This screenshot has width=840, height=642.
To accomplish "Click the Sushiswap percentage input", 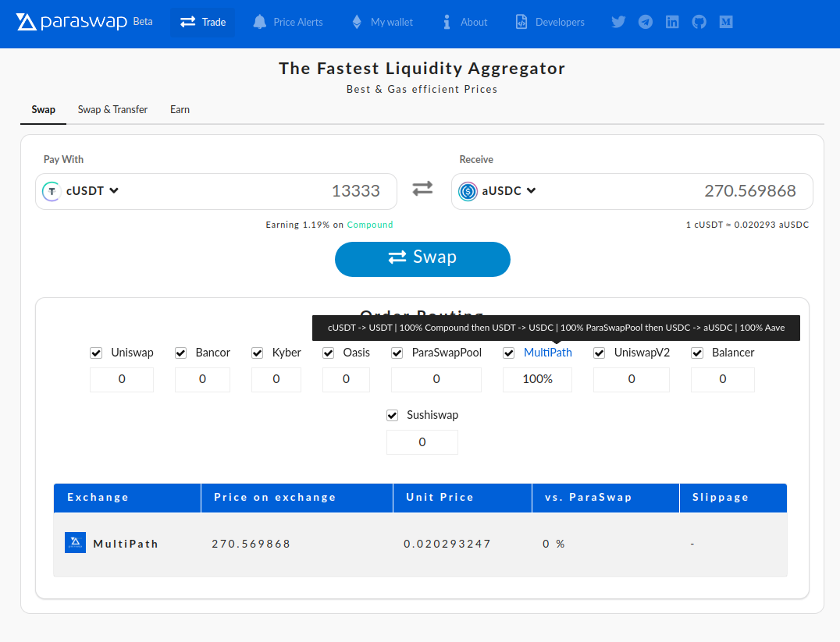I will pyautogui.click(x=422, y=442).
